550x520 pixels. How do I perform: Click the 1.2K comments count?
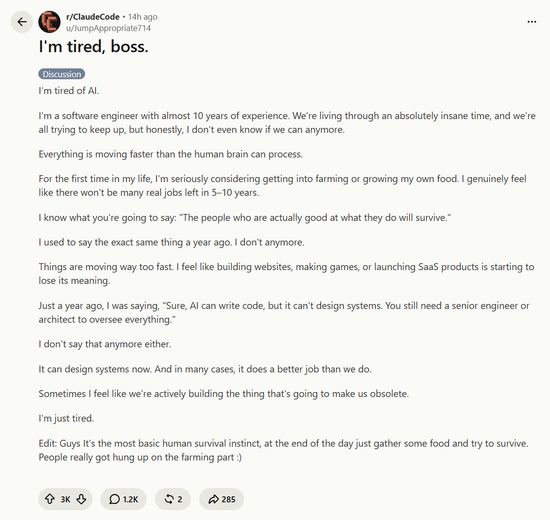coord(130,499)
